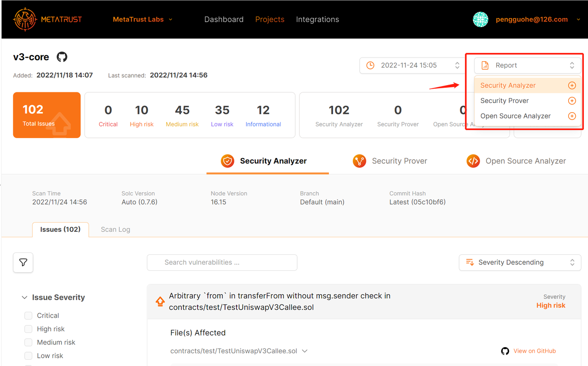This screenshot has width=588, height=366.
Task: Check the Critical severity checkbox
Action: tap(28, 315)
